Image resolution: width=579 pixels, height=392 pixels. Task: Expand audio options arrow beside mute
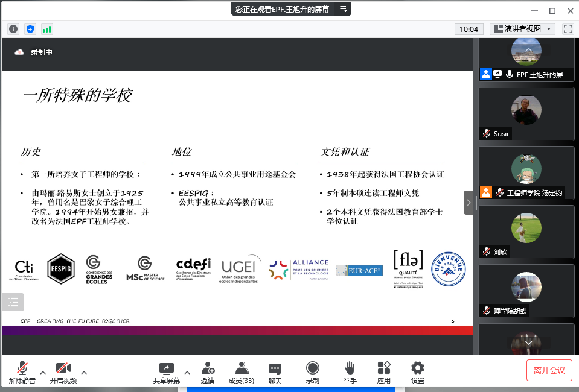point(42,372)
